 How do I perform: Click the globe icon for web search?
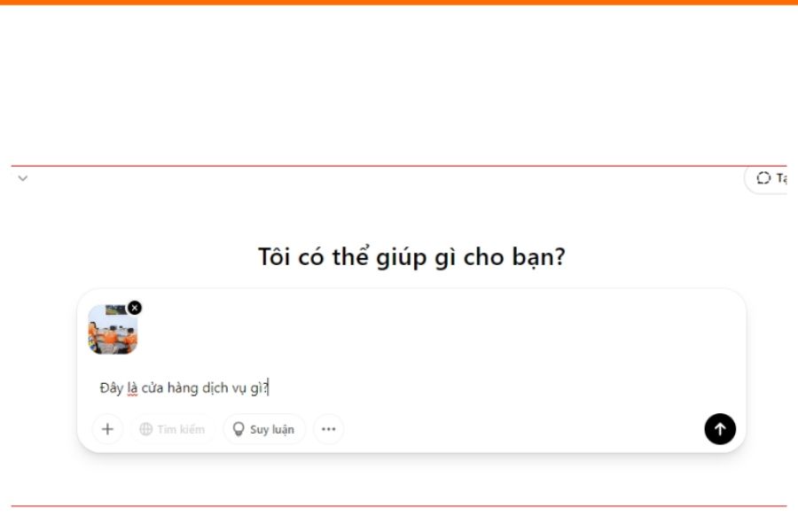pyautogui.click(x=145, y=429)
